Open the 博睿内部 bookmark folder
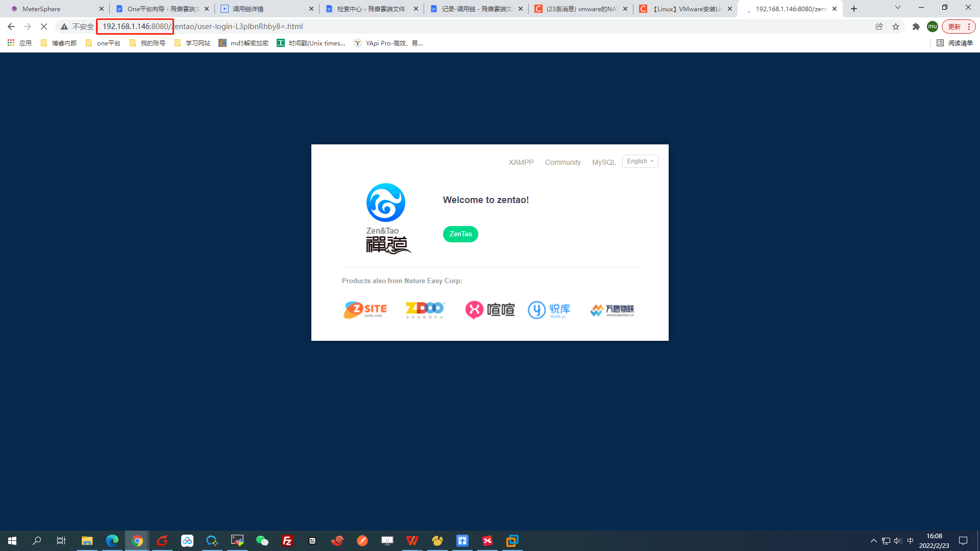The height and width of the screenshot is (551, 980). tap(59, 43)
